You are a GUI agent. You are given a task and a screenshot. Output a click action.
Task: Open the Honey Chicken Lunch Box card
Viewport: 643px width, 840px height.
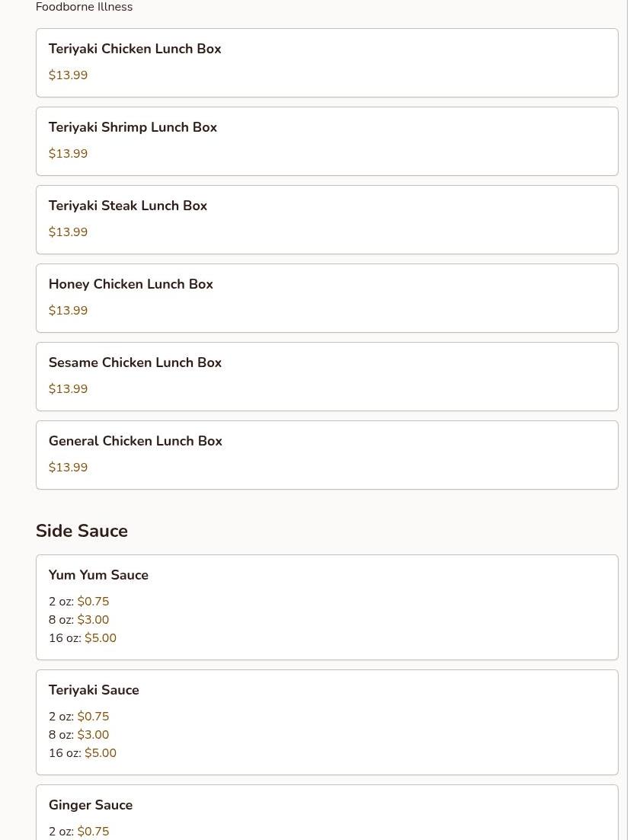tap(327, 299)
